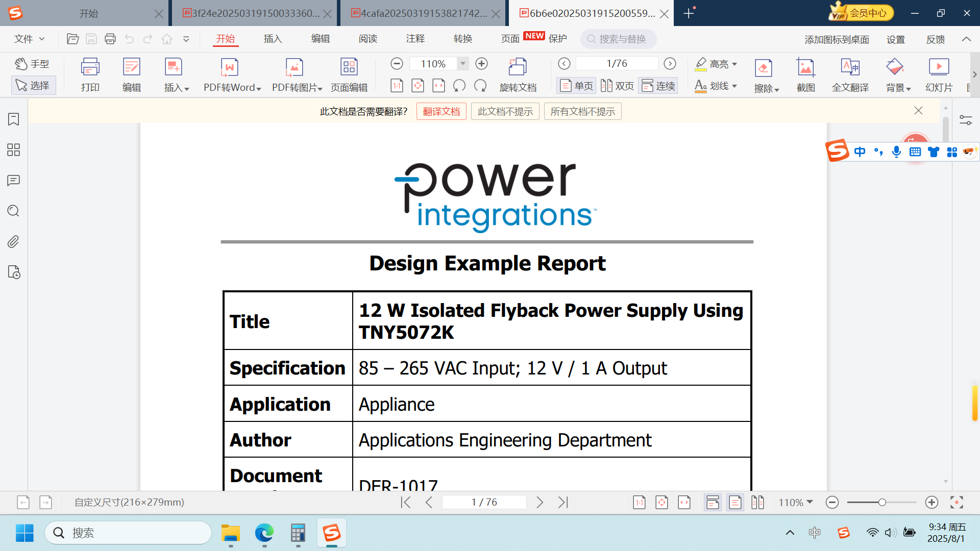Adjust the status bar zoom slider handle

point(881,503)
